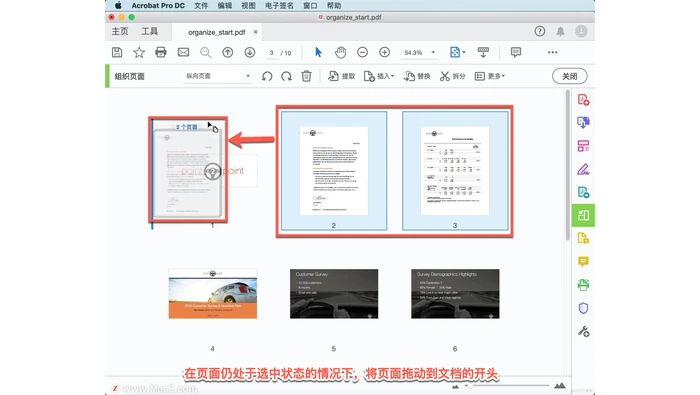The image size is (700, 395).
Task: Open the 文件 menu
Action: coord(201,5)
